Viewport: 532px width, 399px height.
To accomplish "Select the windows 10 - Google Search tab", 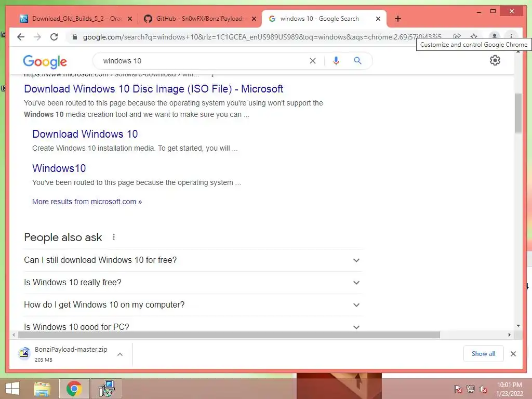I will (320, 19).
